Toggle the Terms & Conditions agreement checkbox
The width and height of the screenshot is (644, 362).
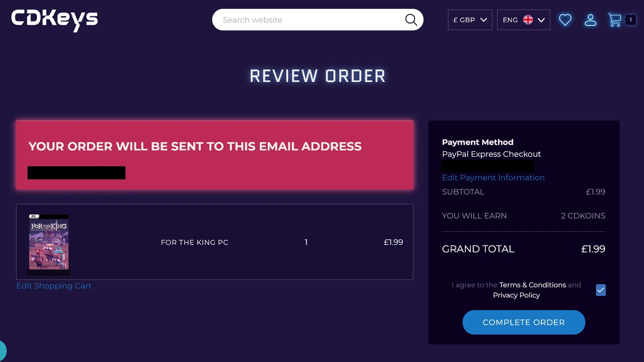click(600, 290)
